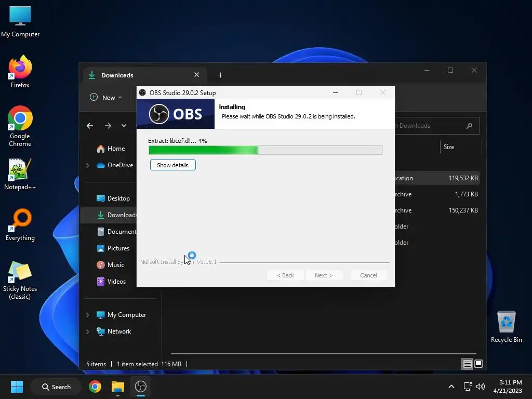Open Music folder in sidebar

110,265
